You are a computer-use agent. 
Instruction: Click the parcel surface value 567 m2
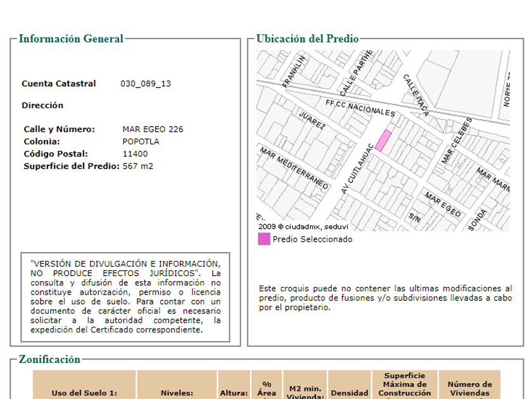(138, 166)
